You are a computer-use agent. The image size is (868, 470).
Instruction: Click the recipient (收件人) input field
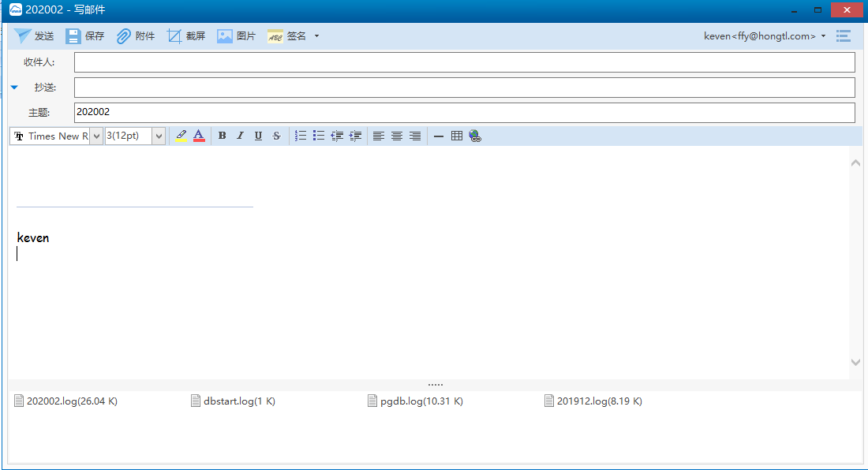click(x=464, y=62)
